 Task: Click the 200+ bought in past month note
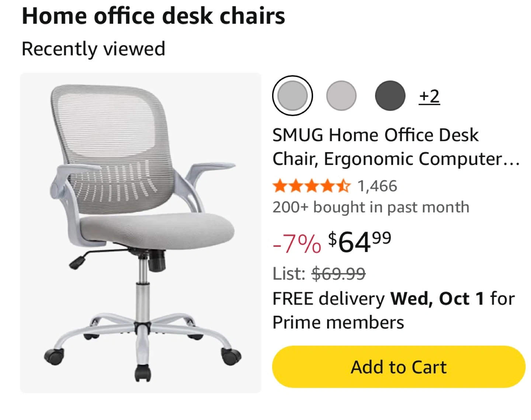(371, 207)
